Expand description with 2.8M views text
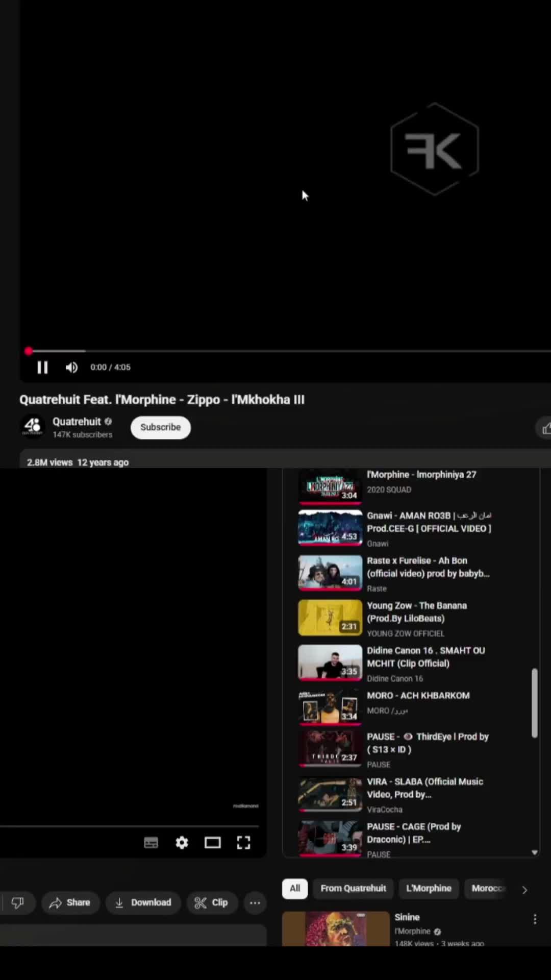The width and height of the screenshot is (551, 980). click(78, 462)
